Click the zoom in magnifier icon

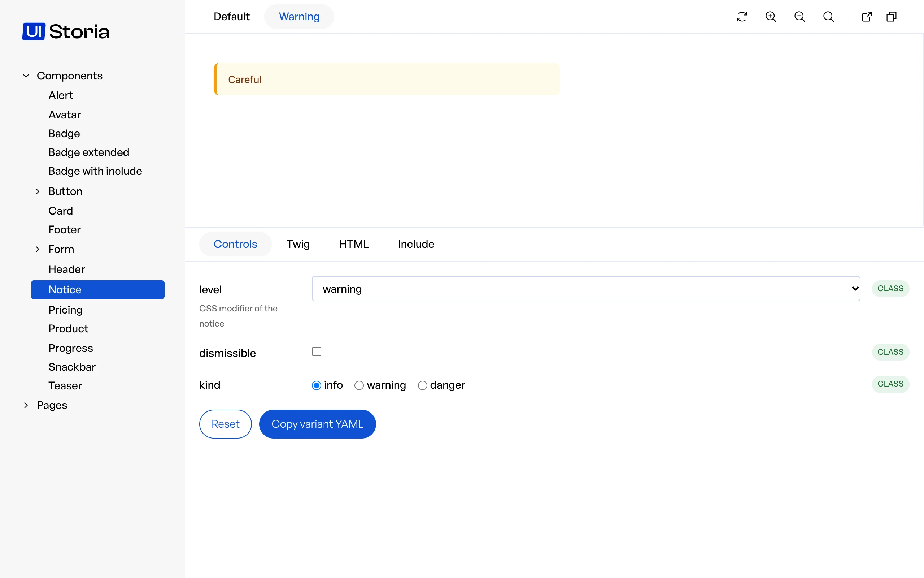point(771,17)
